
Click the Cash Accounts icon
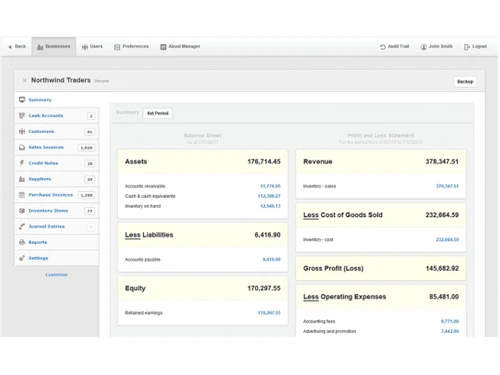tap(22, 116)
